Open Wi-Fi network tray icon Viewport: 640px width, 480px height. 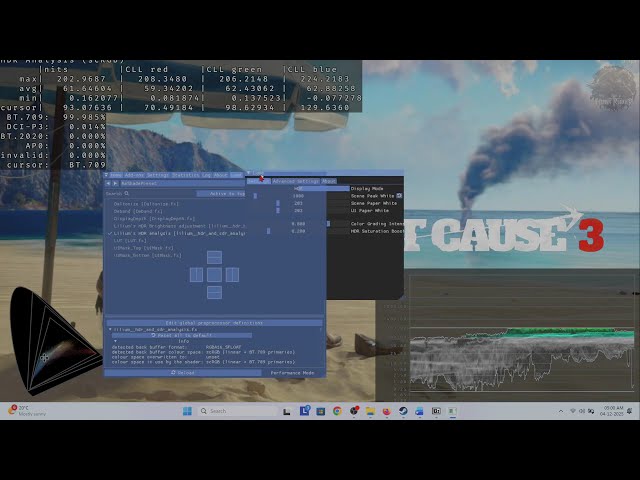(573, 411)
